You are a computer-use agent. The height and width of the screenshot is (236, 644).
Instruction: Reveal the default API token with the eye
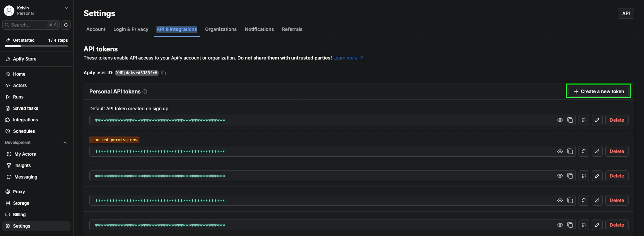[x=560, y=120]
